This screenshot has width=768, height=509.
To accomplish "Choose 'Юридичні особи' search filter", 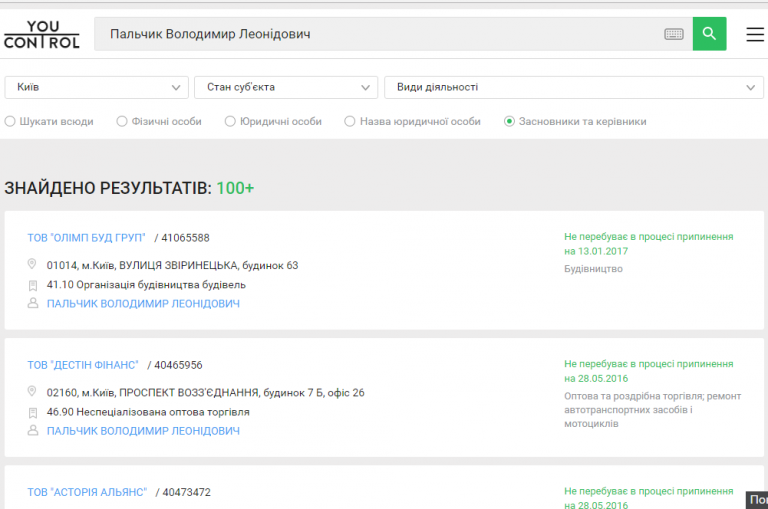I will pos(230,122).
